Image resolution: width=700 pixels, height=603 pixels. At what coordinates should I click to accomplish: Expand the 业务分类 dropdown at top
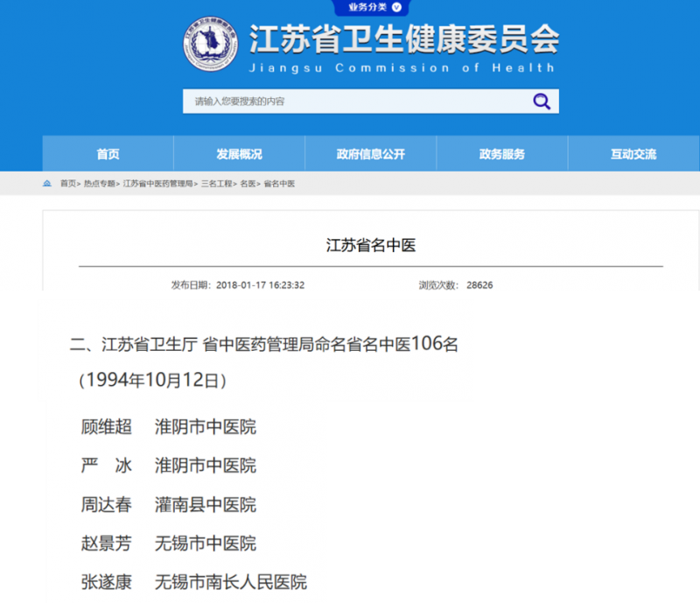coord(370,7)
